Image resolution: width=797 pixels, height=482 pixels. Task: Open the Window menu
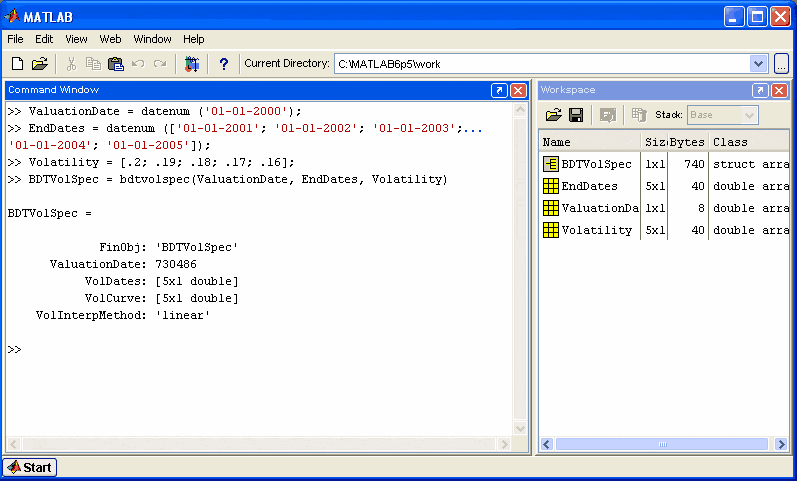click(x=152, y=39)
